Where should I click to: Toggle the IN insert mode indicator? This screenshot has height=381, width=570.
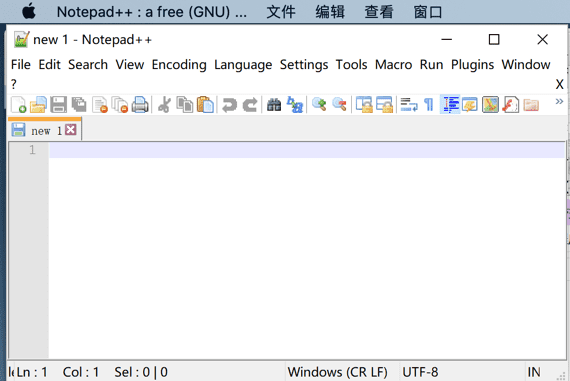[x=534, y=372]
